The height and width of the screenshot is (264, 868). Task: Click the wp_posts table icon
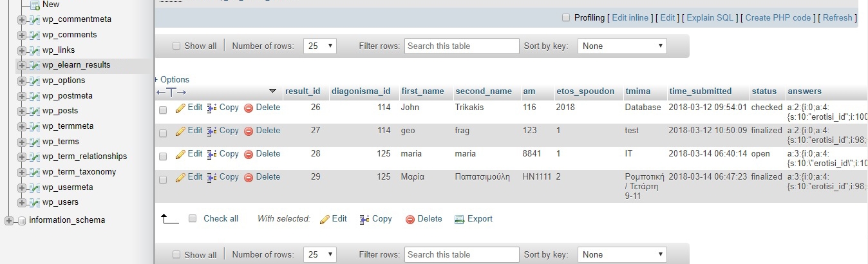35,111
